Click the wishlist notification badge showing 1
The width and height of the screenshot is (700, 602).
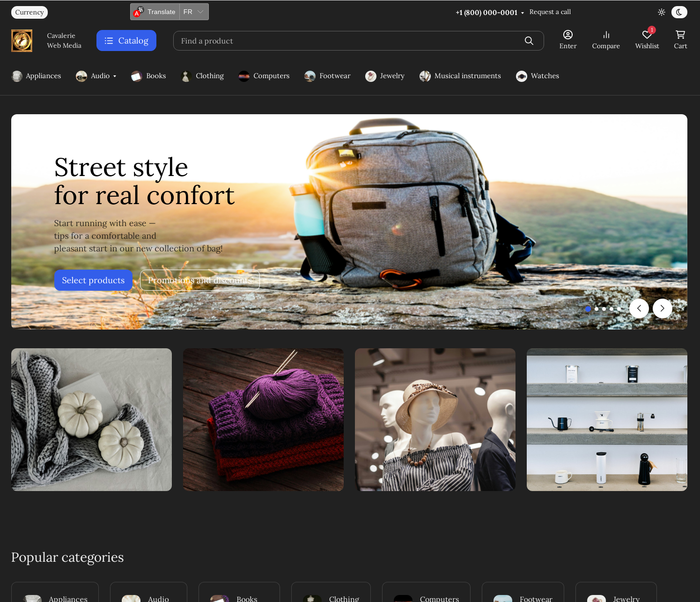[x=652, y=30]
